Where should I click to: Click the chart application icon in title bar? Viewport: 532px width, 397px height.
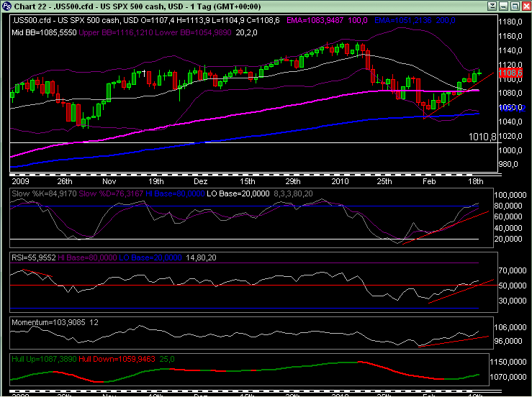6,6
